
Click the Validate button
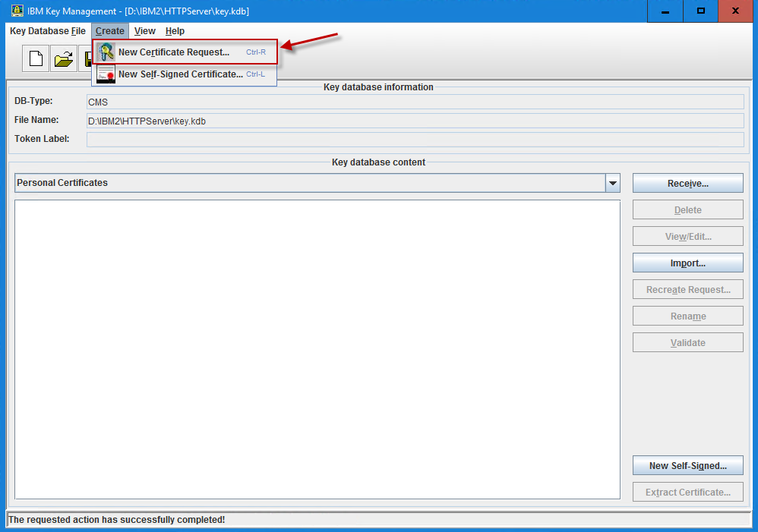tap(687, 342)
